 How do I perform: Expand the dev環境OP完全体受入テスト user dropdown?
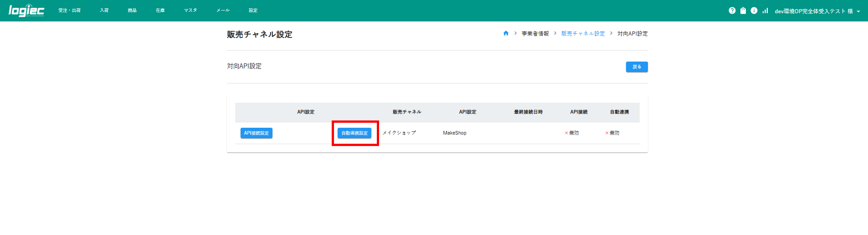click(817, 11)
